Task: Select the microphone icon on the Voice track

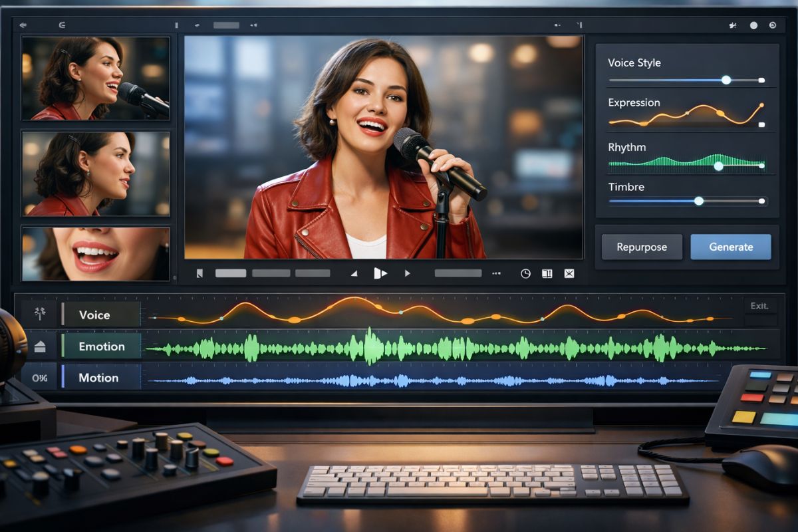Action: [x=40, y=313]
